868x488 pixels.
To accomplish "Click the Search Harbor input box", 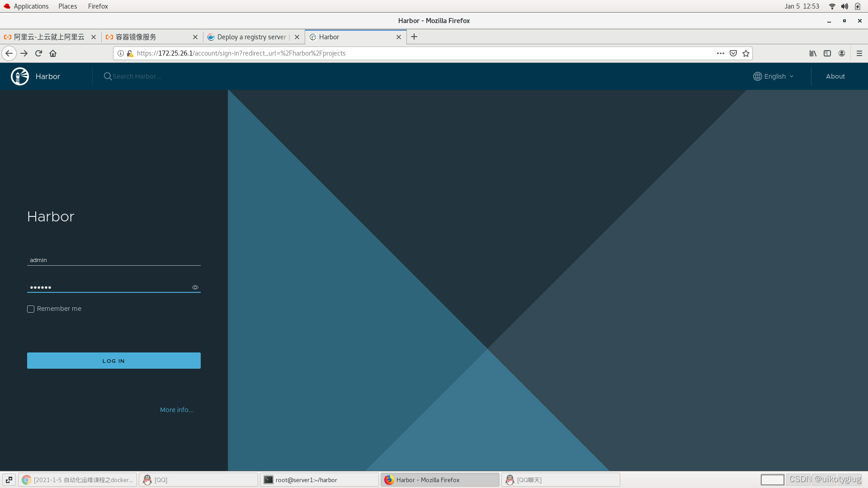I will (137, 76).
